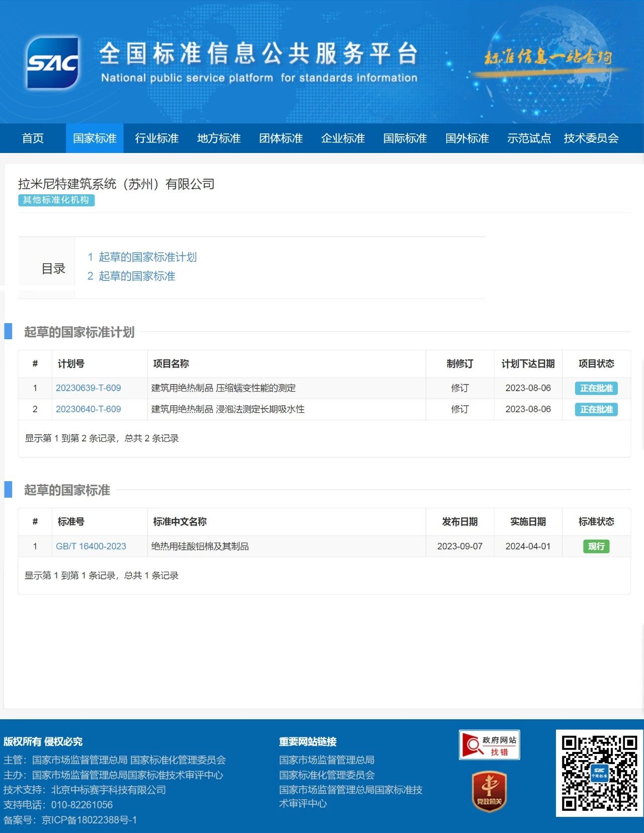
Task: Click the SAC logo icon in header
Action: pyautogui.click(x=53, y=63)
